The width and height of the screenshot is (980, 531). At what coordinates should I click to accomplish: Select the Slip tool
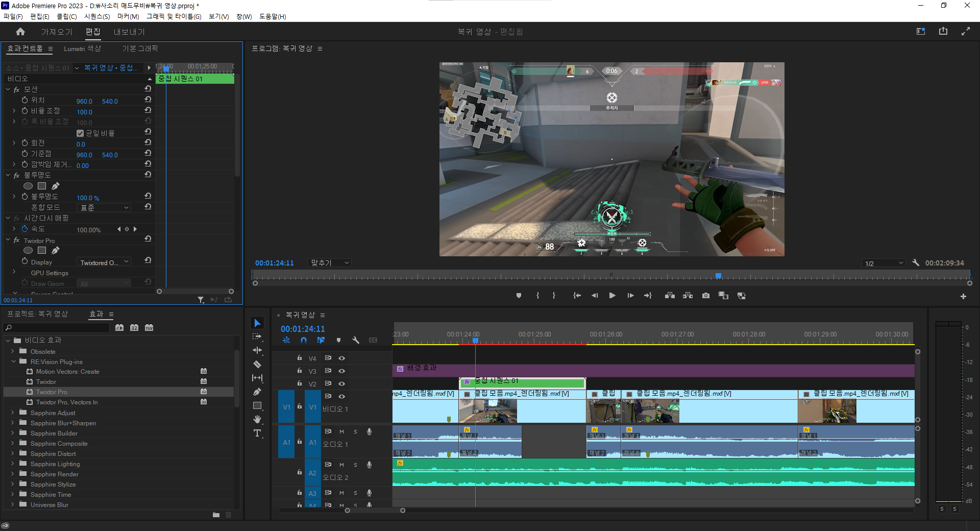257,378
